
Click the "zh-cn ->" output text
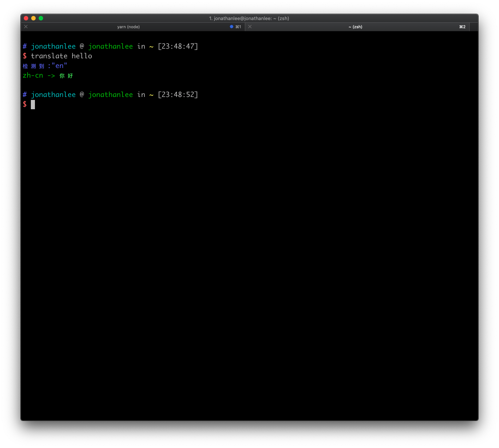(39, 75)
